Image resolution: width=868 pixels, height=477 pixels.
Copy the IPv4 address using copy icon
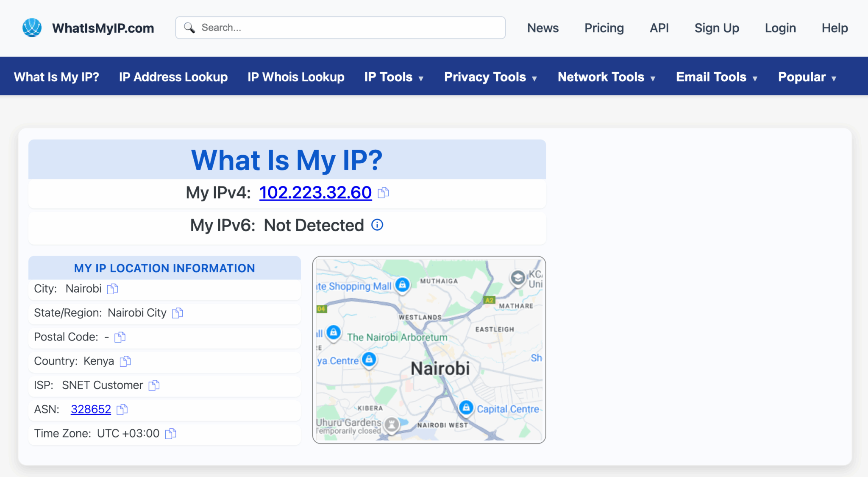pos(383,193)
